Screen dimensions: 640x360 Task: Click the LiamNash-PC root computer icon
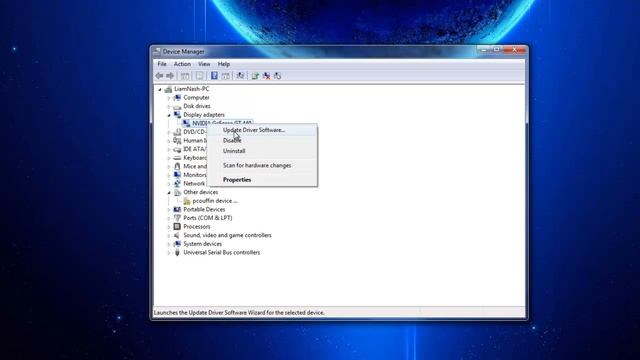tap(168, 89)
